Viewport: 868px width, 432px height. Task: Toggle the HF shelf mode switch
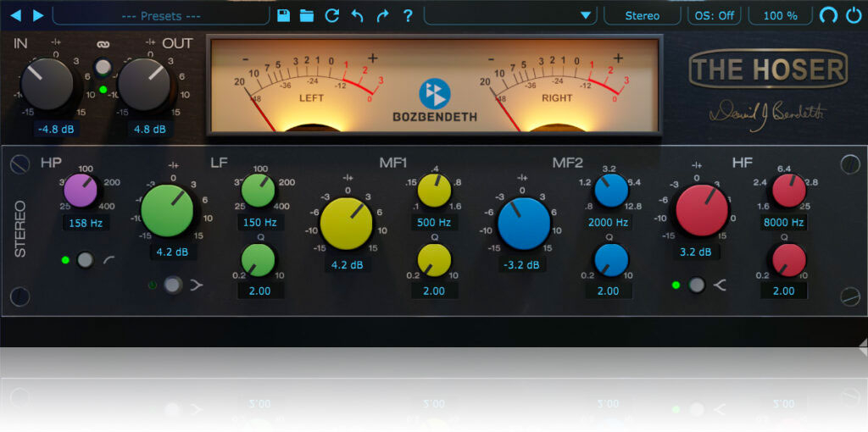[697, 285]
